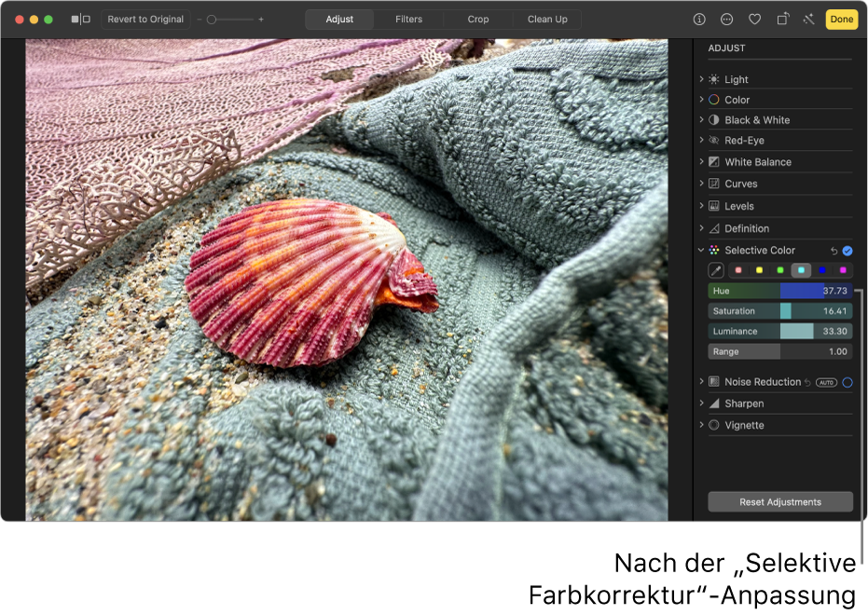
Task: Reset Selective Color with its undo arrow
Action: coord(834,251)
